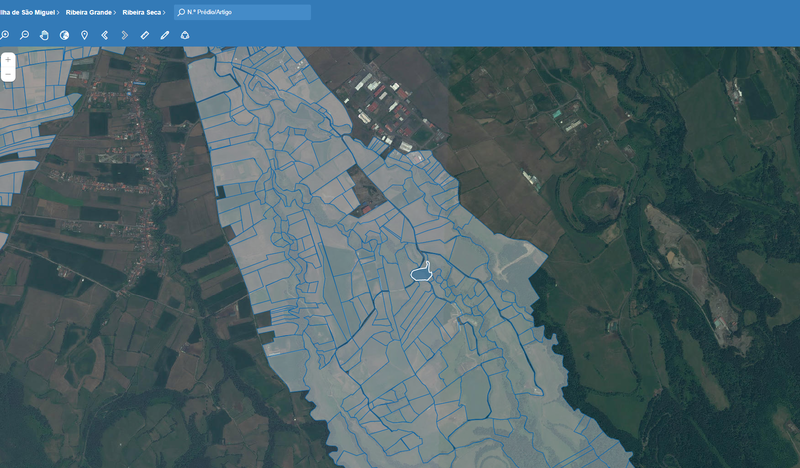
Task: Select the pan hand tool
Action: [44, 35]
